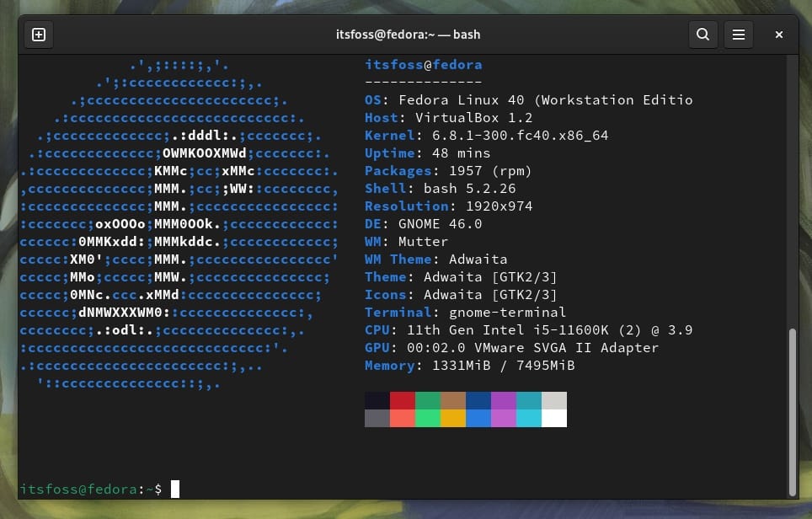
Task: Click the blinking terminal cursor block
Action: click(x=175, y=488)
